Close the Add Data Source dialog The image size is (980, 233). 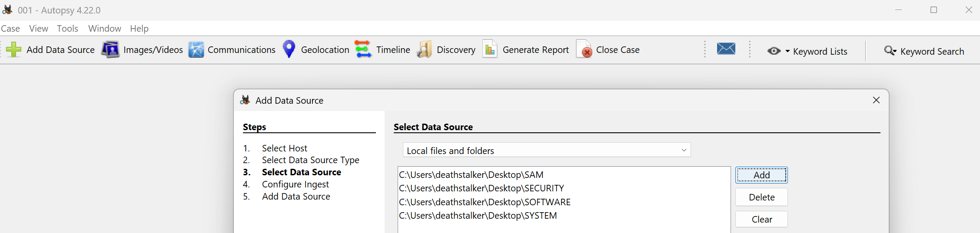point(876,100)
